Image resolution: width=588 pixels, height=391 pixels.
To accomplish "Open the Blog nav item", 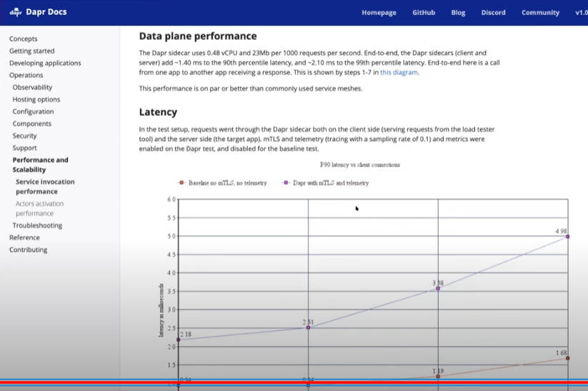I will click(458, 12).
